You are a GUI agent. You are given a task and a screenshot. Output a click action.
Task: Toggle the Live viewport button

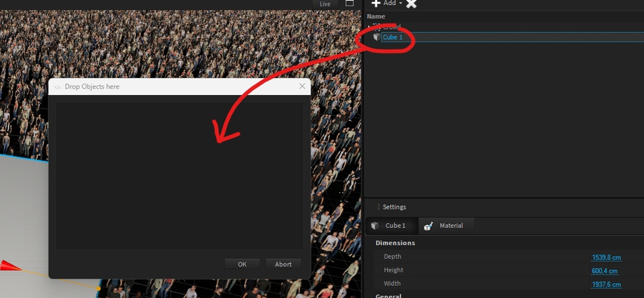(x=325, y=4)
